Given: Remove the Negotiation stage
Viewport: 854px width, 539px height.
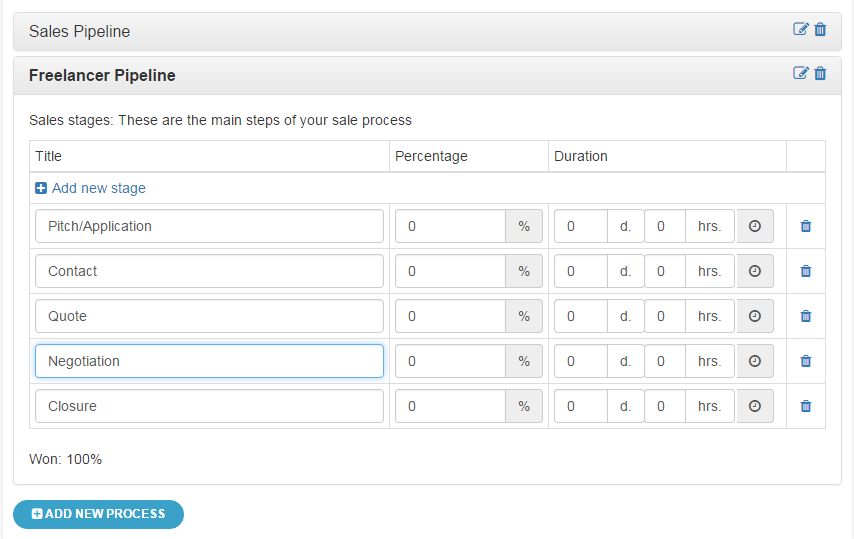Looking at the screenshot, I should tap(806, 361).
